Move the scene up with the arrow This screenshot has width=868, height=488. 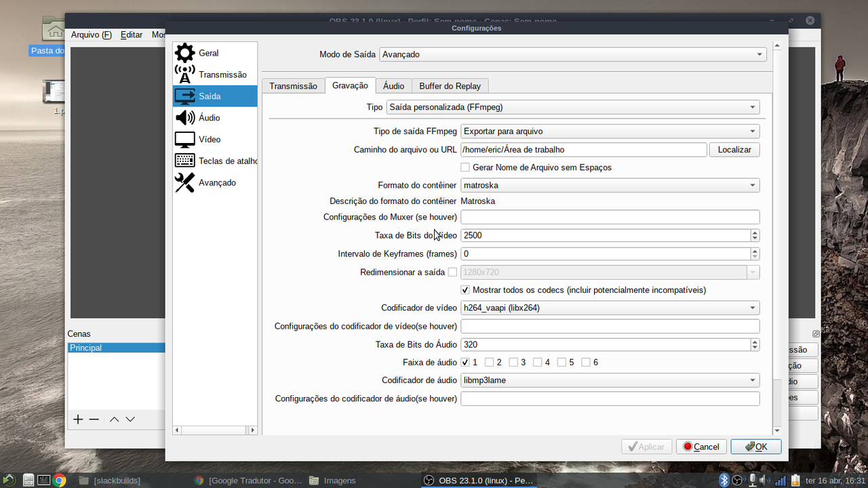(x=114, y=420)
